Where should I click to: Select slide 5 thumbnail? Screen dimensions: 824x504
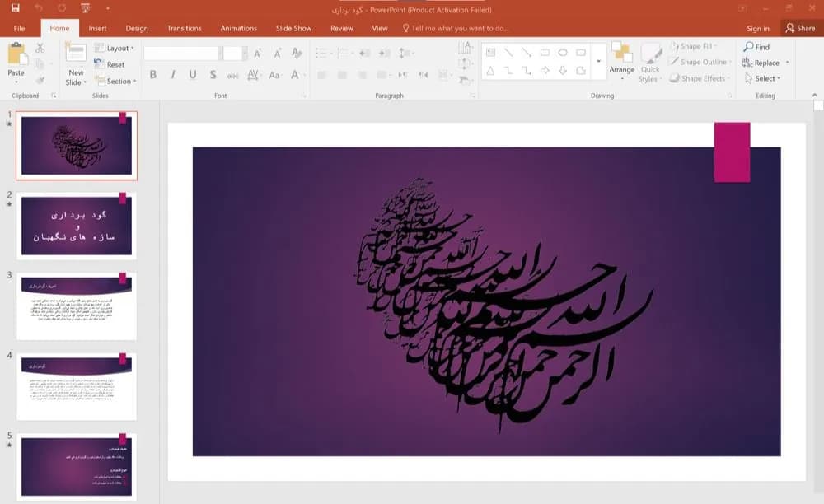tap(77, 467)
